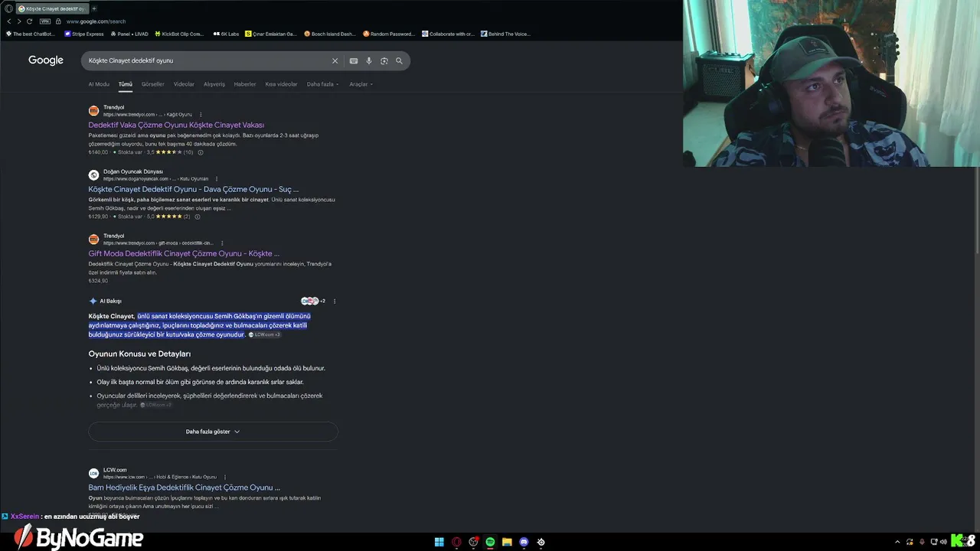980x551 pixels.
Task: Open the 'KickBot Clip Com...' bookmark
Action: 180,34
